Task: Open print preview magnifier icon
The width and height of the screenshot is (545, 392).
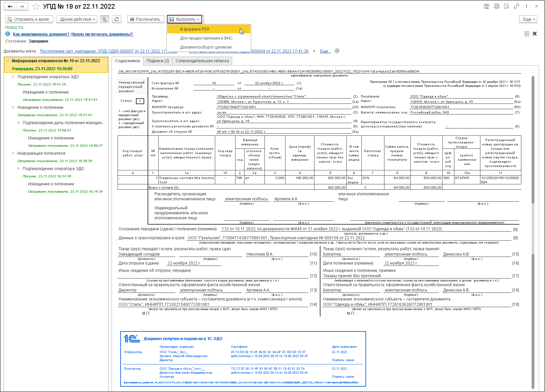Action: (507, 6)
